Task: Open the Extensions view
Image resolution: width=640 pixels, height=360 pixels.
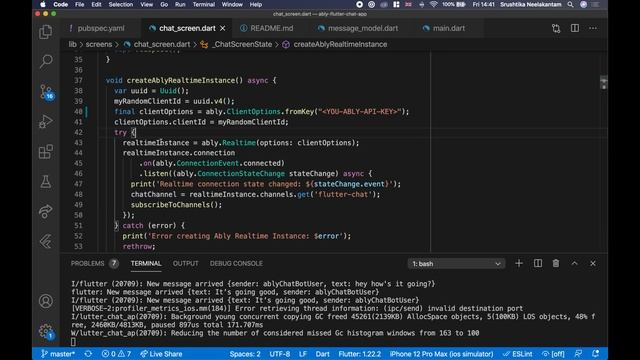Action: coord(45,151)
